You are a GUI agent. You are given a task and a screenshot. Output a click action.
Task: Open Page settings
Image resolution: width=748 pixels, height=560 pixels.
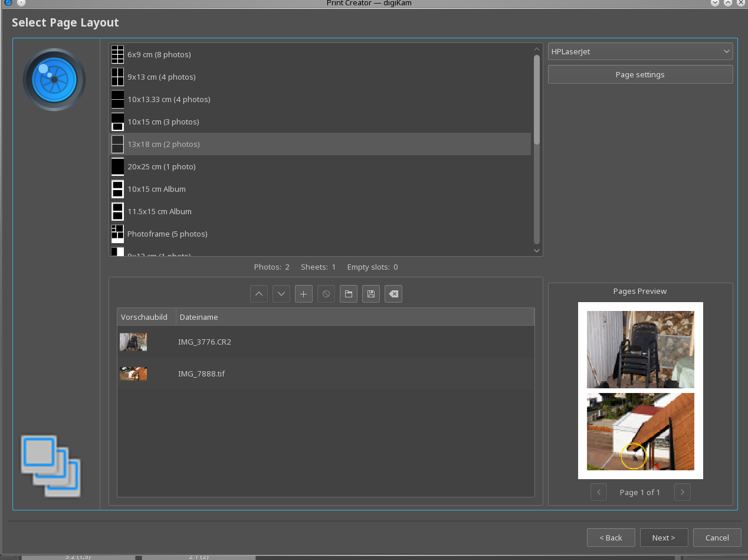click(x=640, y=74)
